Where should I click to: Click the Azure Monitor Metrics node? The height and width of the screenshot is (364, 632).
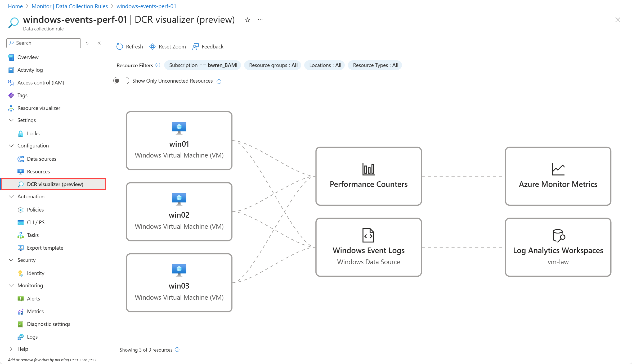[x=558, y=176]
